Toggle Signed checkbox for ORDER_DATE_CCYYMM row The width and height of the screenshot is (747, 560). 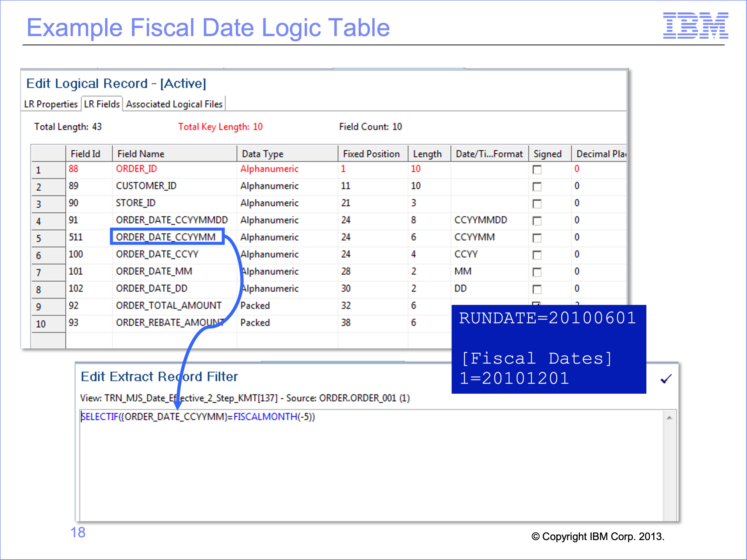click(x=537, y=238)
